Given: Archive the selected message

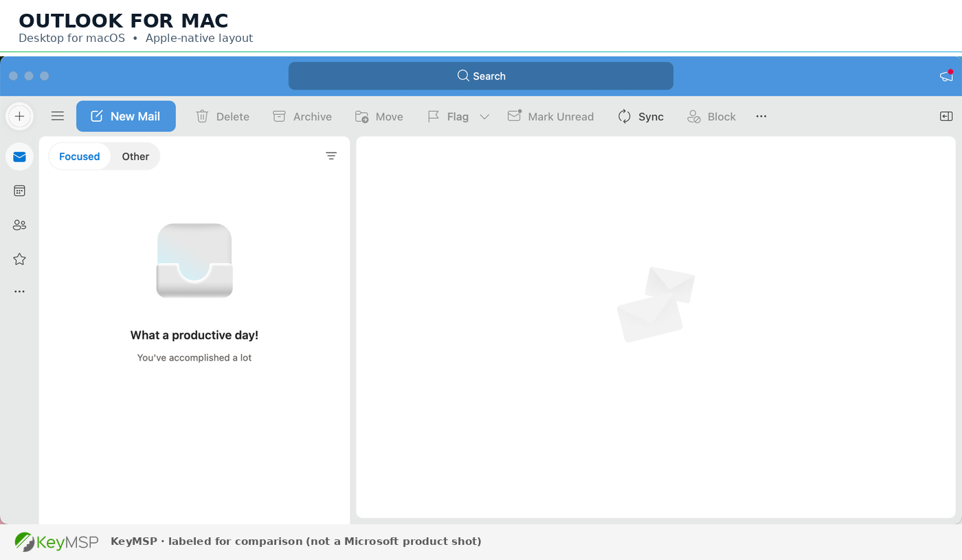Looking at the screenshot, I should (x=302, y=117).
